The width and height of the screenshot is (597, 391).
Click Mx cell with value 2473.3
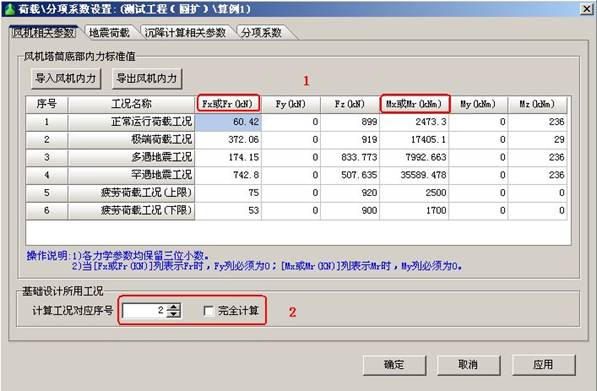(414, 122)
